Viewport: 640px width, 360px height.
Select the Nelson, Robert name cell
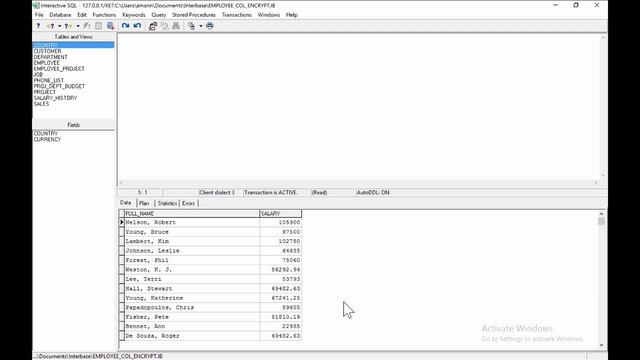(192, 222)
